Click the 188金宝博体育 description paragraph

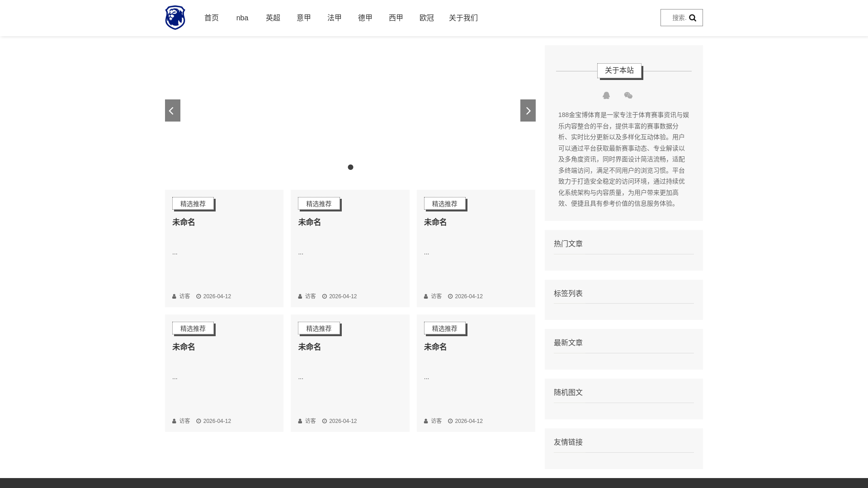pos(624,159)
